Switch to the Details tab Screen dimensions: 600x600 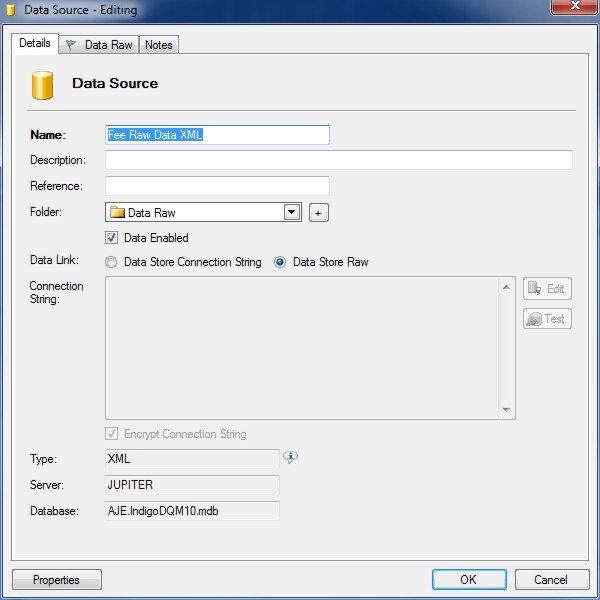click(x=34, y=44)
